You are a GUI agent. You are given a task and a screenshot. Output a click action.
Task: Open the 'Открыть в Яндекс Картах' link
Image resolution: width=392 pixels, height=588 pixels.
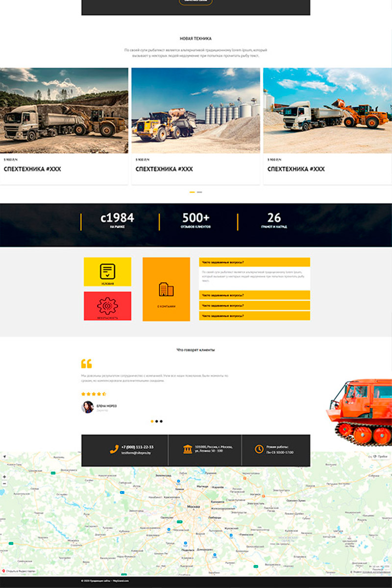coord(20,571)
